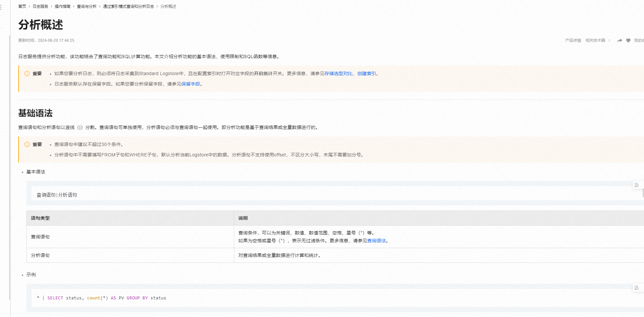Copy the SELECT status code example

click(636, 288)
